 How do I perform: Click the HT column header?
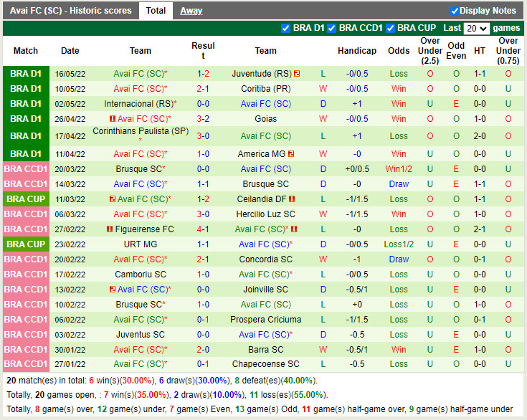pos(480,51)
